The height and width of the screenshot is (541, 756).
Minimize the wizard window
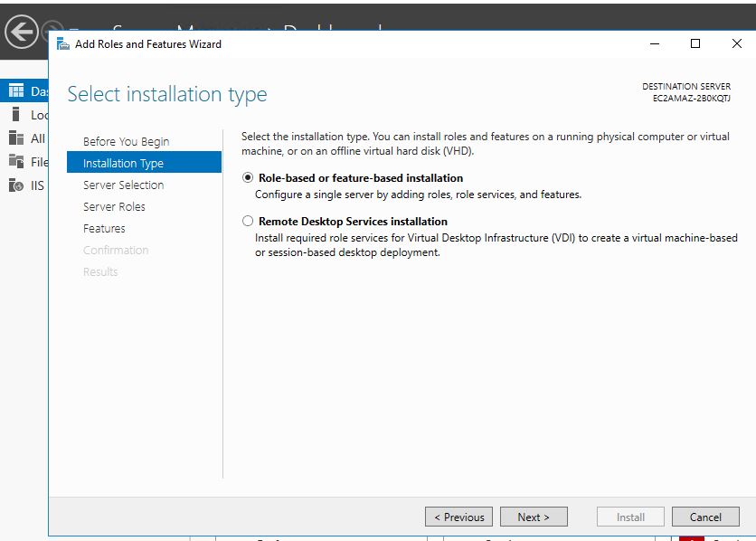pos(654,43)
